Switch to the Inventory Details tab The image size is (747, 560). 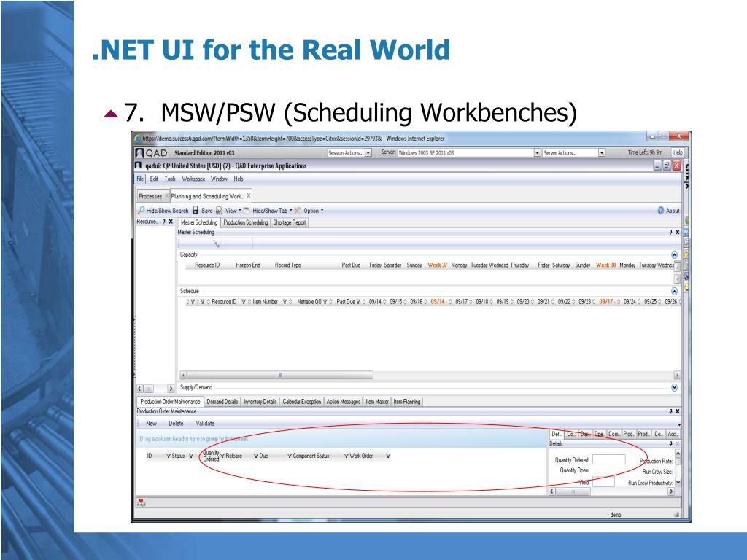click(x=260, y=402)
